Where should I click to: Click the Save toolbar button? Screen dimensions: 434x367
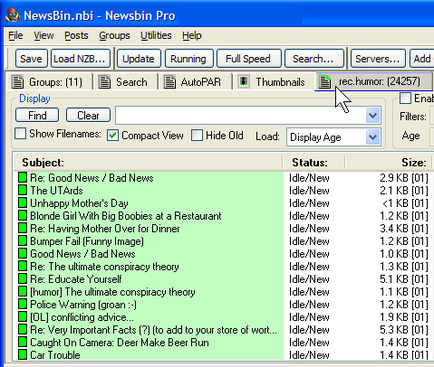click(31, 59)
